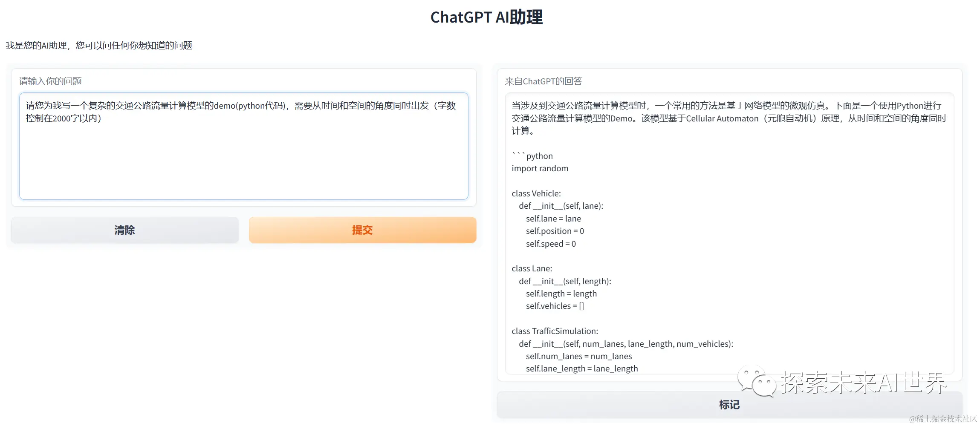Screen dimensions: 980x426
Task: Select the WeChat watermark icon
Action: coord(757,381)
